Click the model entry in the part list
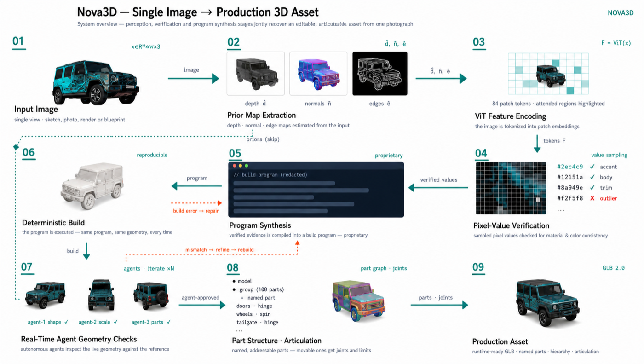644x364 pixels. click(x=245, y=281)
